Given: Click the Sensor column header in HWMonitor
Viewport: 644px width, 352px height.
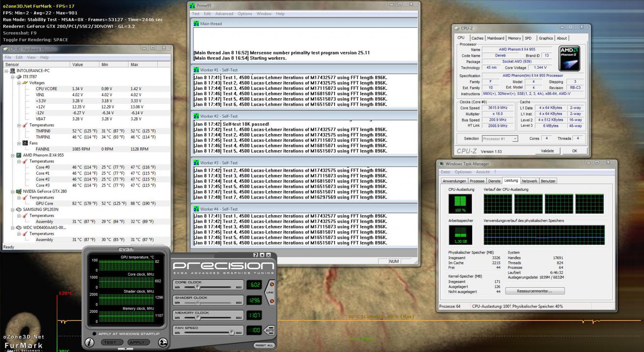Looking at the screenshot, I should [37, 65].
